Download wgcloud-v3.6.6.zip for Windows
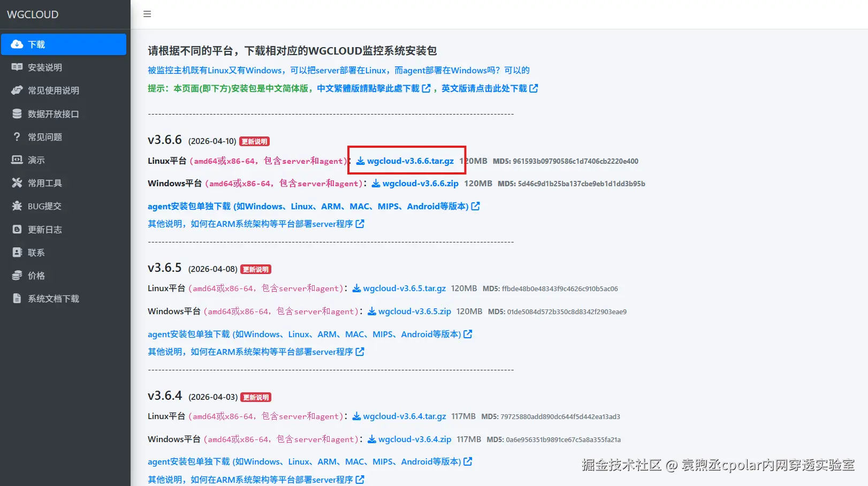 (x=415, y=184)
